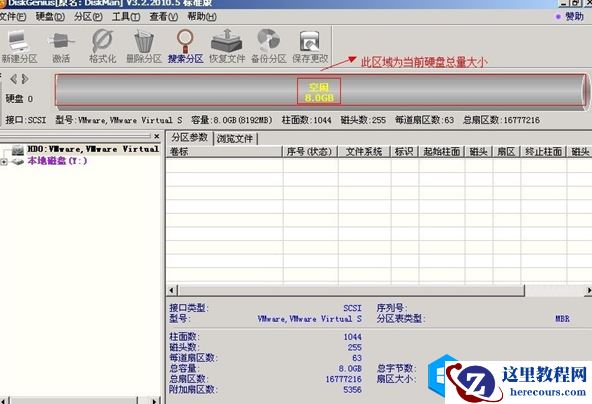The image size is (592, 404).
Task: Click the 序号(状态) column header
Action: point(310,152)
